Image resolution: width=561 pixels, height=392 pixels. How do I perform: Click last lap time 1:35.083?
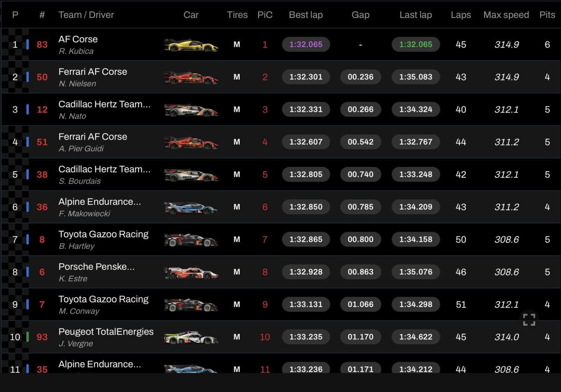point(415,77)
